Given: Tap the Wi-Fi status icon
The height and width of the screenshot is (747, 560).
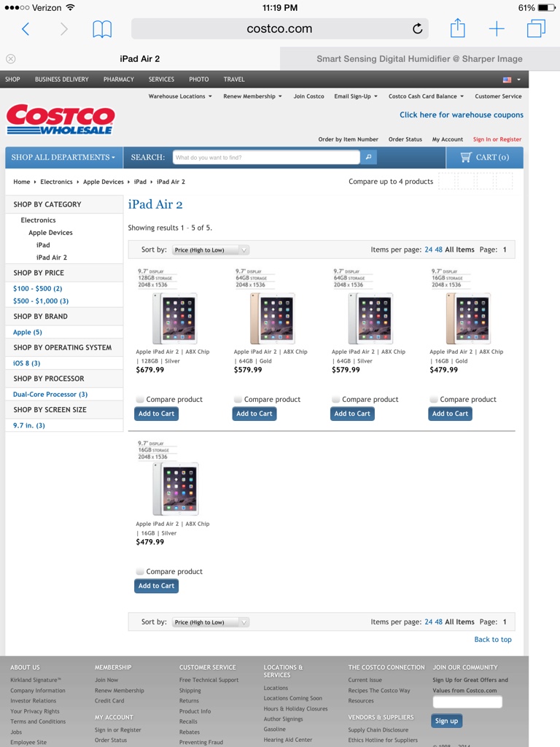Looking at the screenshot, I should point(71,7).
